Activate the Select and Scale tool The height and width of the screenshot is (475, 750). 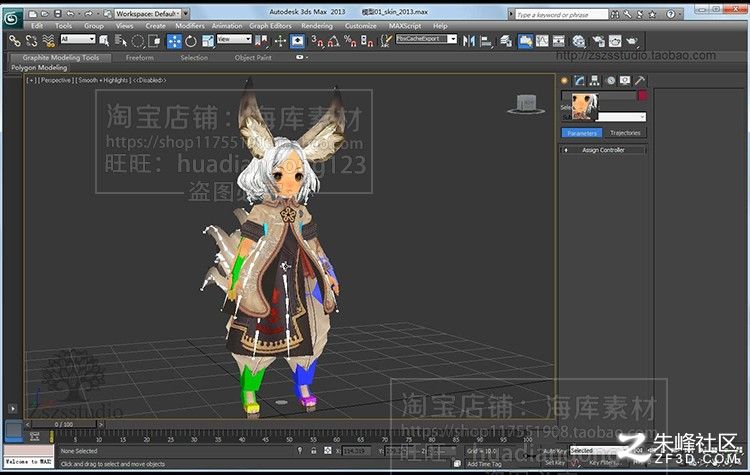(208, 41)
